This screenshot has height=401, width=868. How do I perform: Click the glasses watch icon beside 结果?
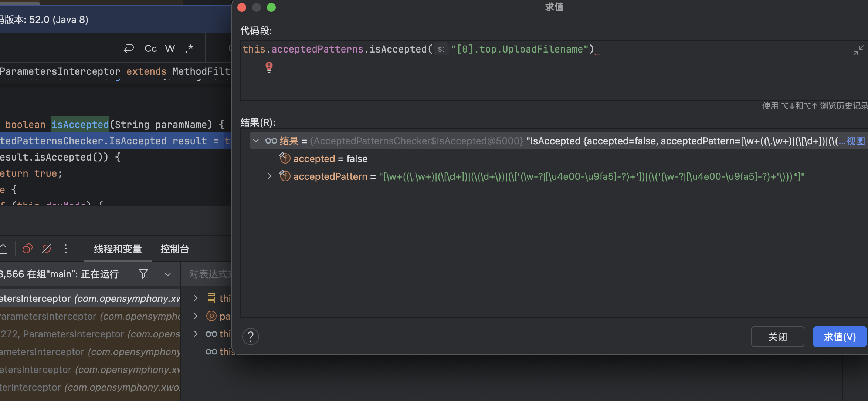[x=271, y=141]
